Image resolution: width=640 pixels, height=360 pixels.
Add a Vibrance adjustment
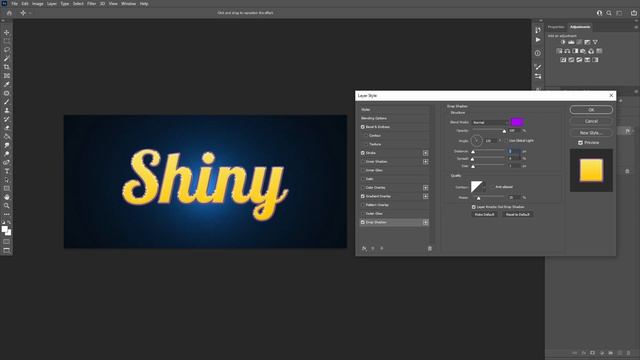point(595,42)
